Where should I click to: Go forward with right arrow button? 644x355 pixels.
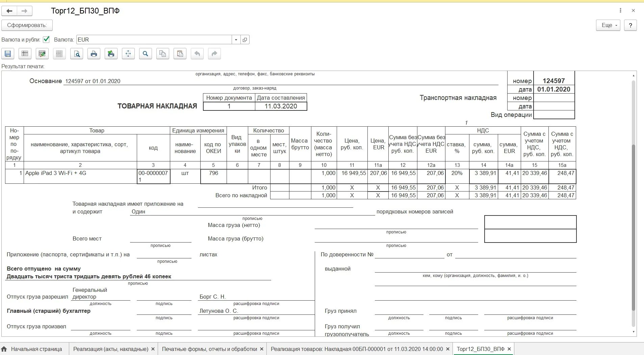coord(25,11)
